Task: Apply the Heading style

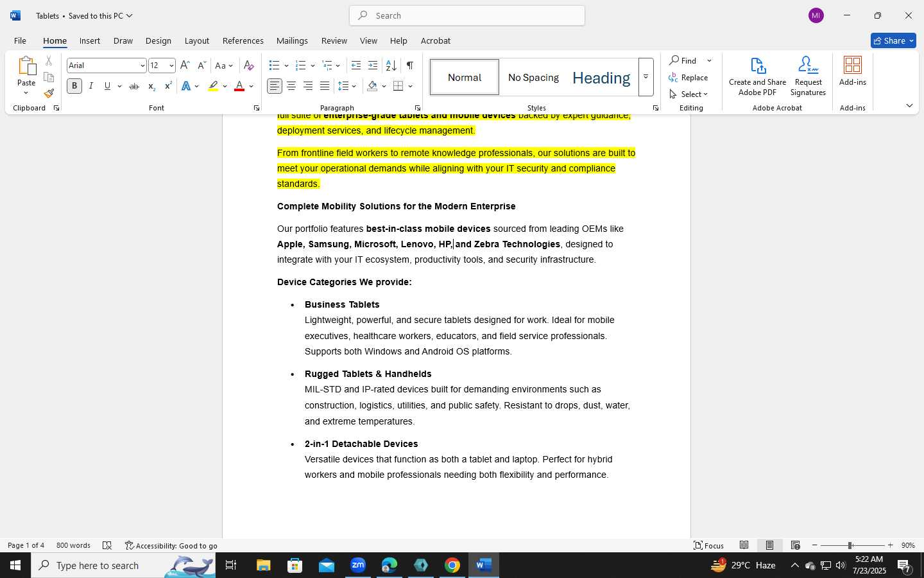Action: click(601, 77)
